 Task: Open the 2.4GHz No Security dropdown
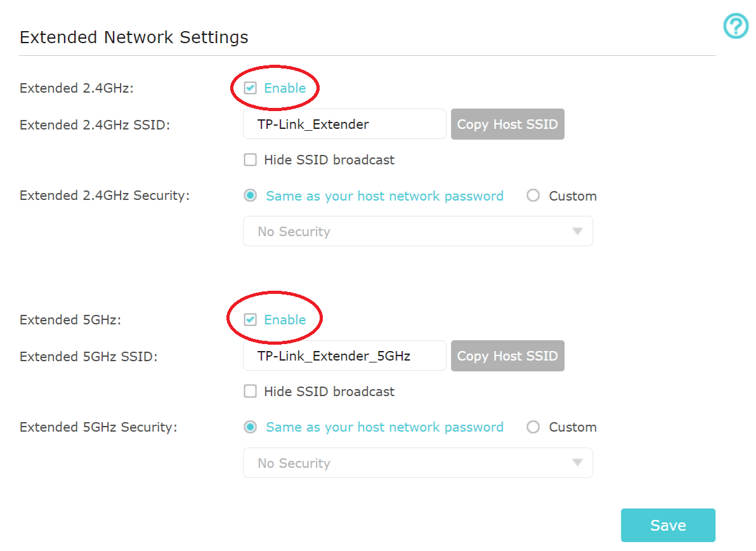[x=417, y=232]
